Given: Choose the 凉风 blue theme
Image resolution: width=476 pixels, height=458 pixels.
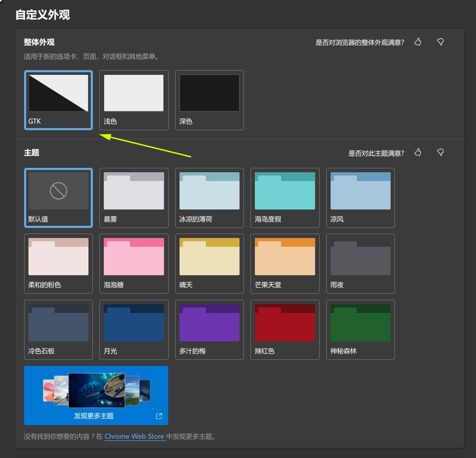Looking at the screenshot, I should (x=361, y=198).
